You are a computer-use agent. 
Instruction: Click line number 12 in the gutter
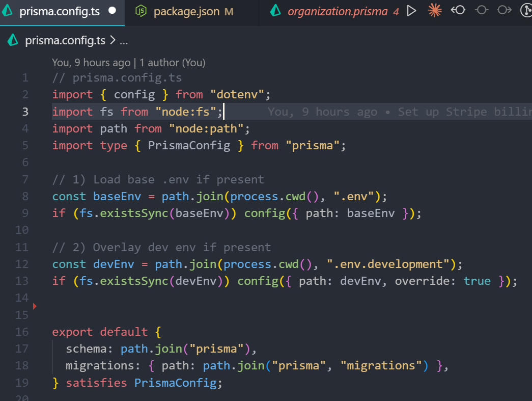(22, 264)
